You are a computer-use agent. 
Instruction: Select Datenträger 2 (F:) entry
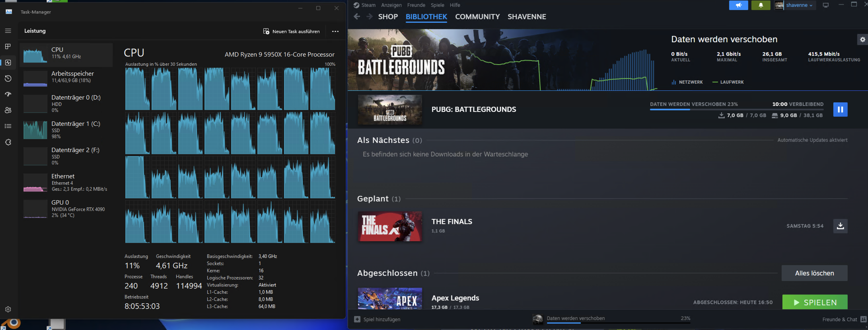(66, 156)
